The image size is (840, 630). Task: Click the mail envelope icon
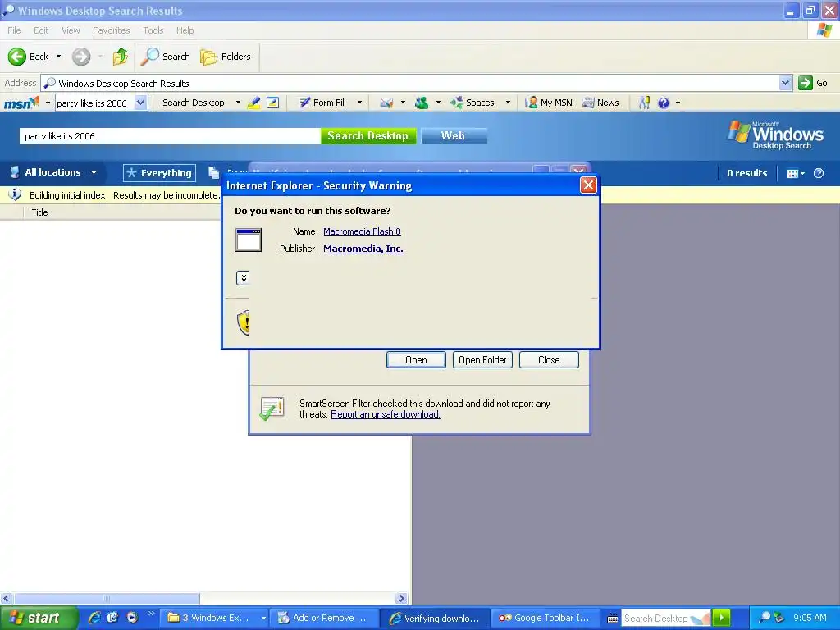tap(386, 103)
